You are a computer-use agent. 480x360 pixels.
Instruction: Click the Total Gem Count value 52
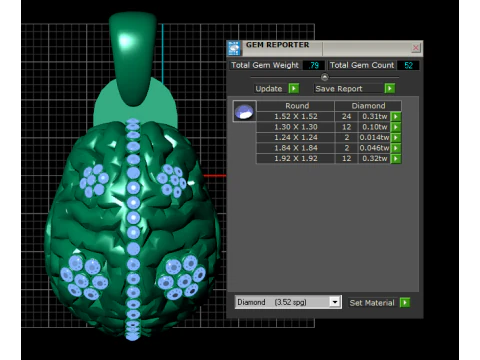(x=408, y=65)
